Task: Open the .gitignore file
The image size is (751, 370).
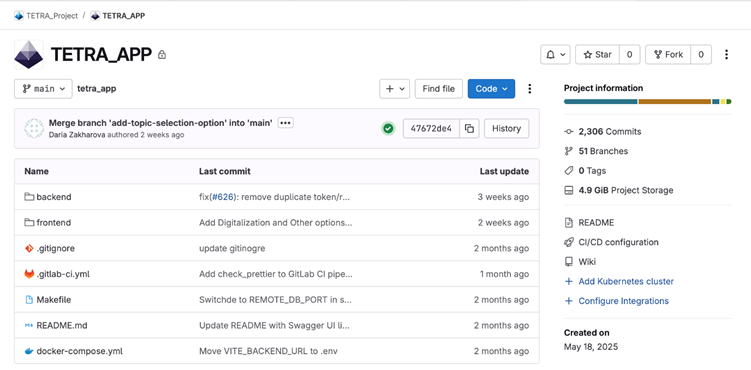Action: (x=56, y=248)
